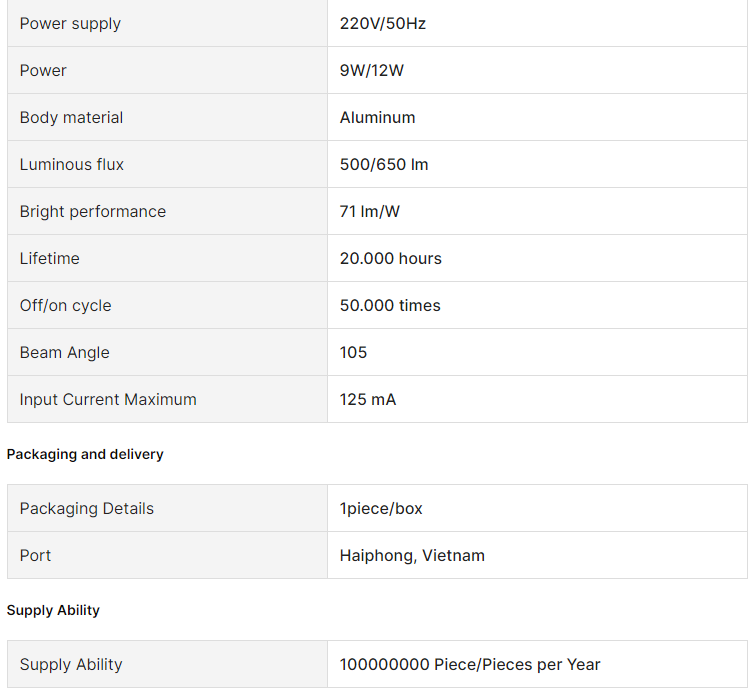Select the 20.000 hours value
755x697 pixels.
click(390, 258)
